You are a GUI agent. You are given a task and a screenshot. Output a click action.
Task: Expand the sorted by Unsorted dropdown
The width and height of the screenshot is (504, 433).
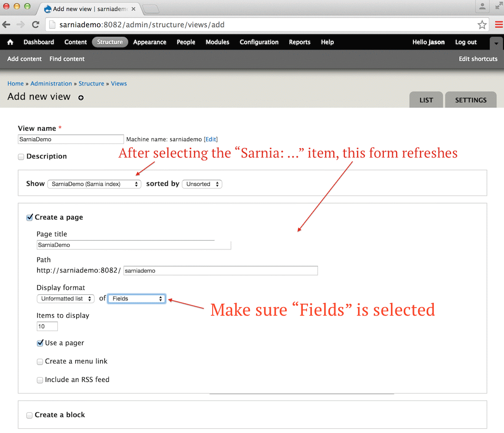(x=202, y=184)
